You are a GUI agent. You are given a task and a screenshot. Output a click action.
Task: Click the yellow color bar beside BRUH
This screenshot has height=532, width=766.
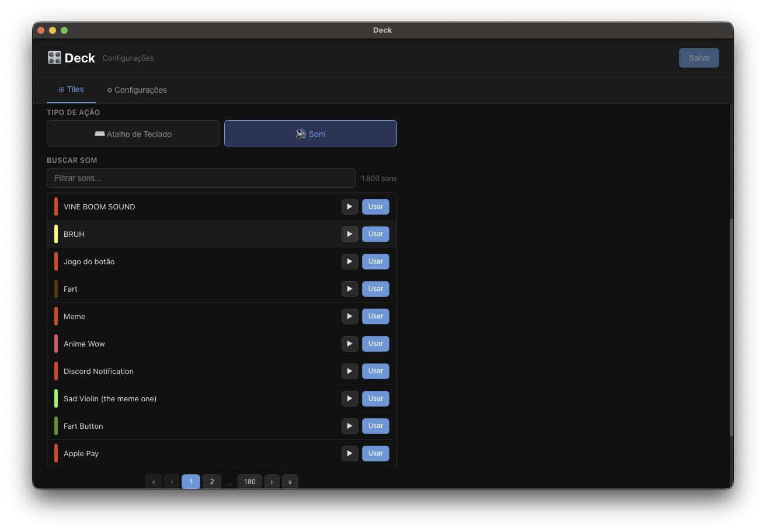tap(56, 234)
